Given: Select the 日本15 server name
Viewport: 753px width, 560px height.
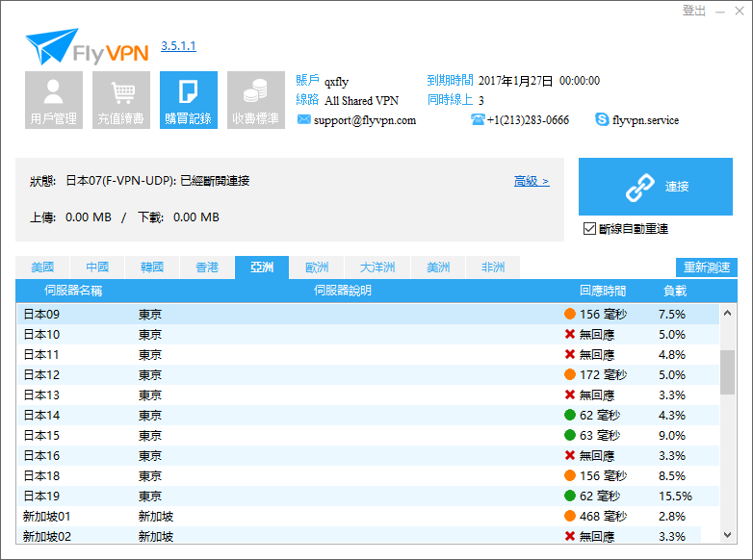Looking at the screenshot, I should pyautogui.click(x=41, y=436).
